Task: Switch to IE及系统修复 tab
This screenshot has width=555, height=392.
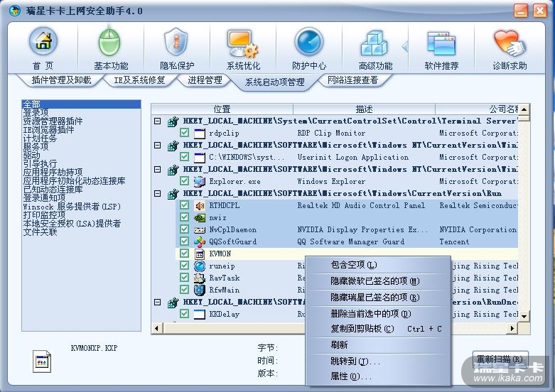Action: [139, 80]
